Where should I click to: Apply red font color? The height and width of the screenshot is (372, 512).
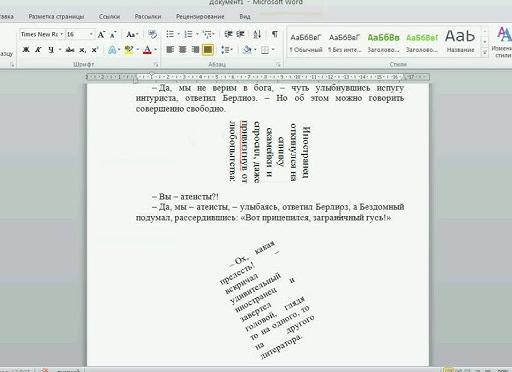(x=147, y=50)
